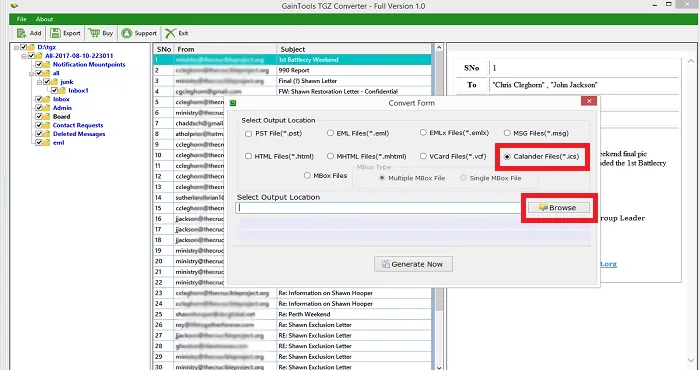This screenshot has width=700, height=370.
Task: Click the Convert Form dialog icon
Action: pyautogui.click(x=233, y=103)
